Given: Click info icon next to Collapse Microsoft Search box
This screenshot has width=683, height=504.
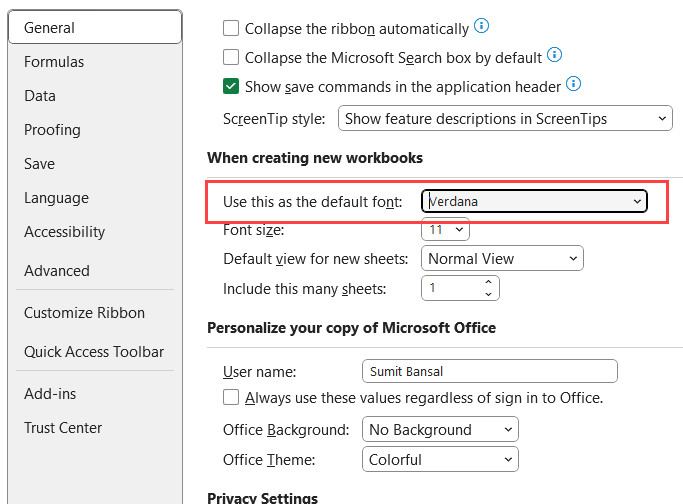Looking at the screenshot, I should click(x=555, y=56).
